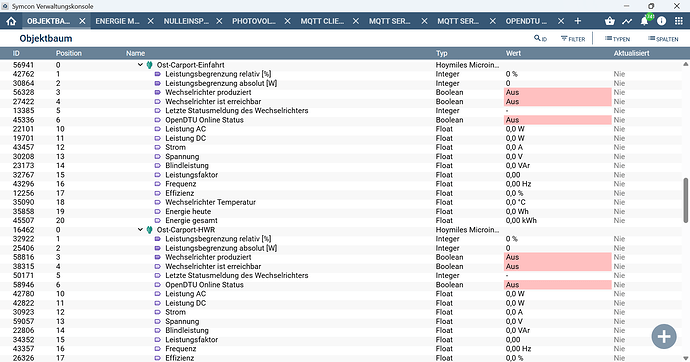Image resolution: width=690 pixels, height=362 pixels.
Task: Click Hoymiles instance icon of Ost-Carport-HWR
Action: point(150,230)
